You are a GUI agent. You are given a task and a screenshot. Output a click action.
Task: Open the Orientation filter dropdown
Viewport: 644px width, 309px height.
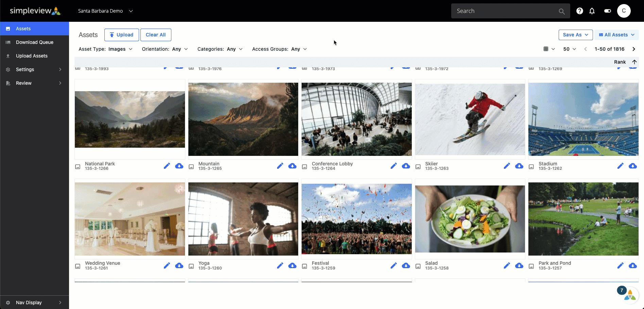165,49
